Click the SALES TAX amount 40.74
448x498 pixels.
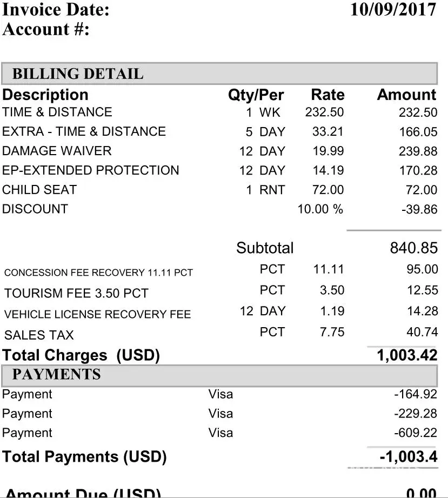[422, 332]
